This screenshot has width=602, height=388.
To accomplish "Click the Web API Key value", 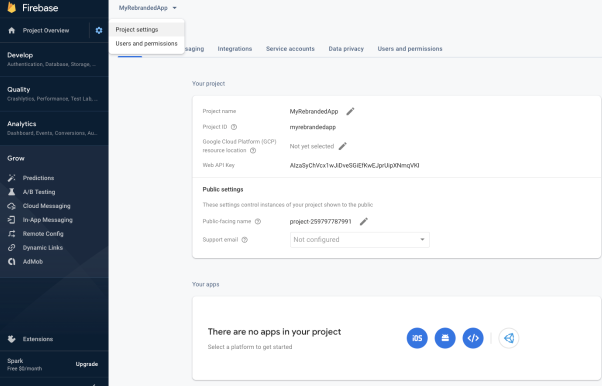I will [x=354, y=165].
